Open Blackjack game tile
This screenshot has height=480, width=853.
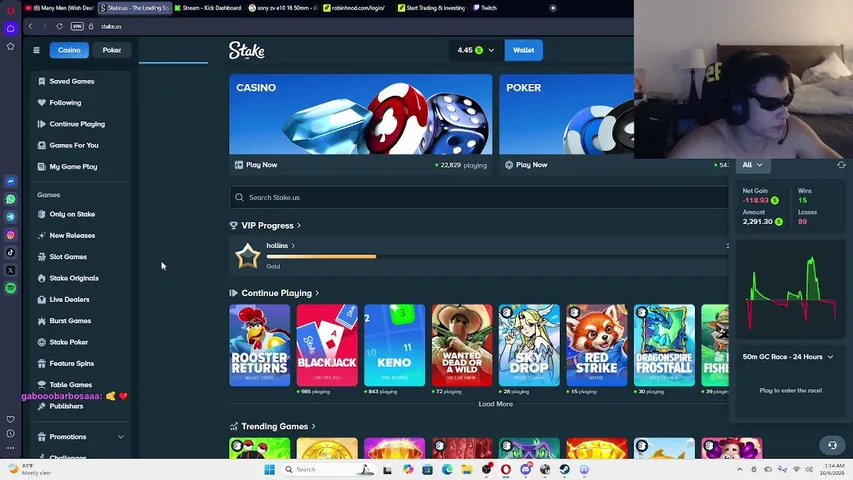pos(327,345)
